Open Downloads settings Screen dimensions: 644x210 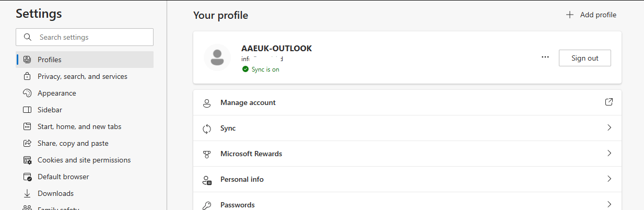click(85, 193)
